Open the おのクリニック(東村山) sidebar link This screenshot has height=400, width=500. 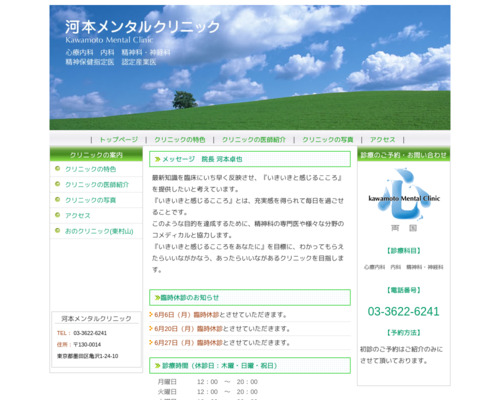(99, 231)
